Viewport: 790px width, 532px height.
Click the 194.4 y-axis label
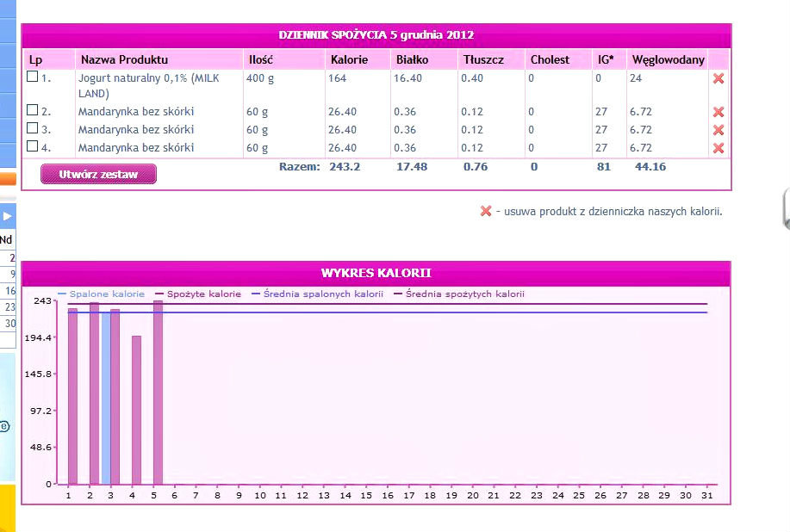coord(38,337)
